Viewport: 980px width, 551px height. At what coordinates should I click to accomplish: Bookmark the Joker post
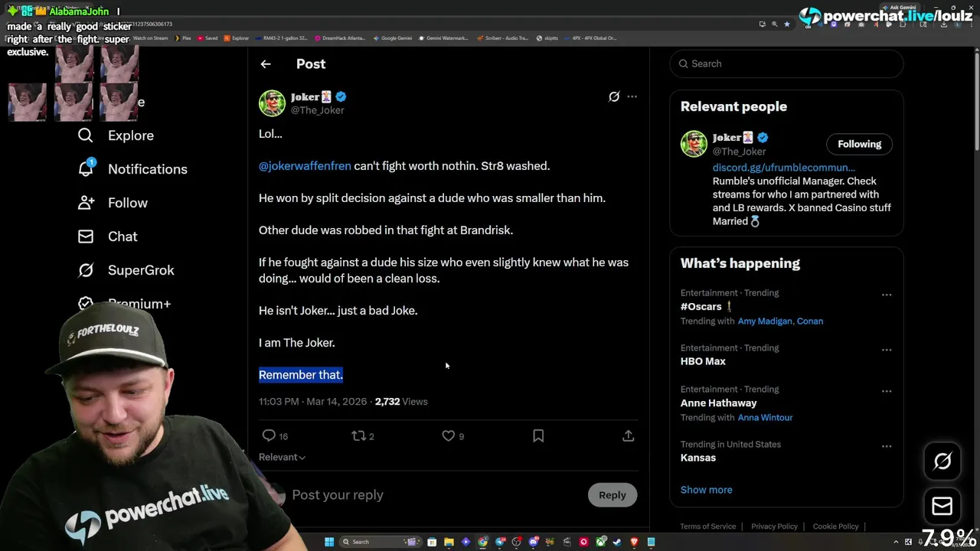point(538,435)
